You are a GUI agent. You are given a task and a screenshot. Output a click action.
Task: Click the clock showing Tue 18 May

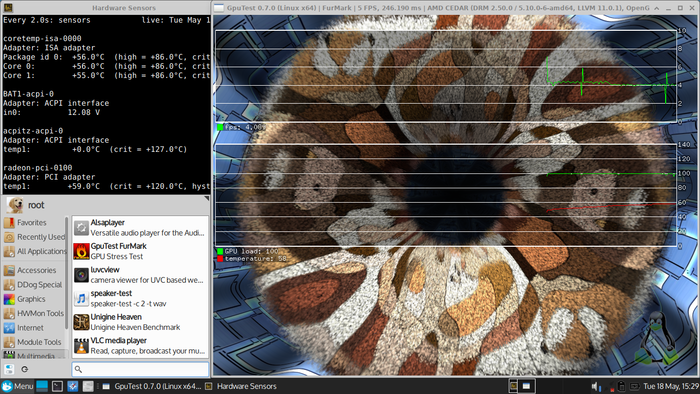[x=671, y=386]
